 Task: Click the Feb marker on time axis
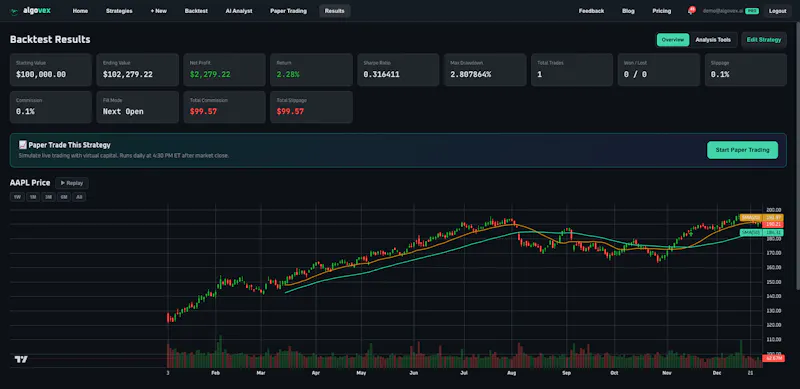click(215, 373)
